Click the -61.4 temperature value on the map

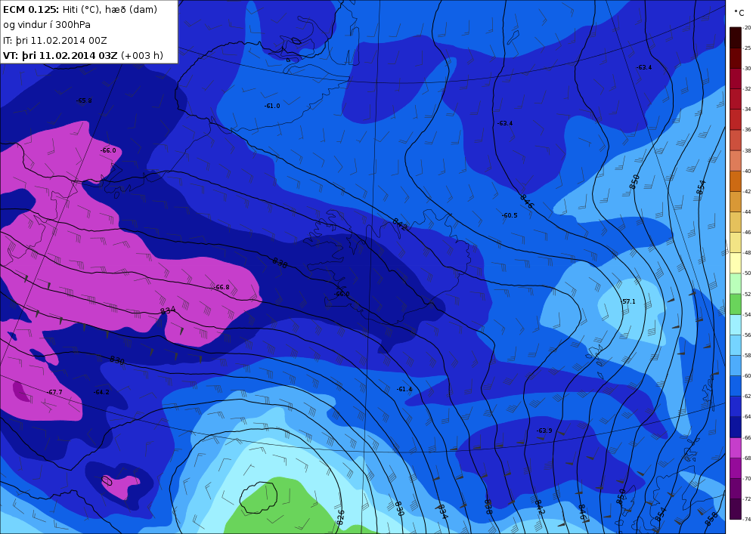[x=404, y=389]
